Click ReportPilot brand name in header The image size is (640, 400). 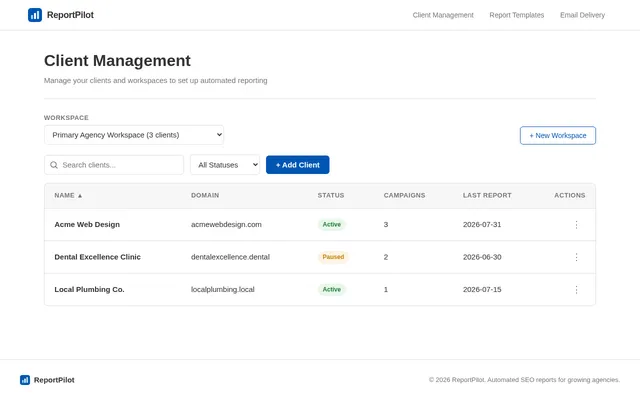[x=70, y=15]
